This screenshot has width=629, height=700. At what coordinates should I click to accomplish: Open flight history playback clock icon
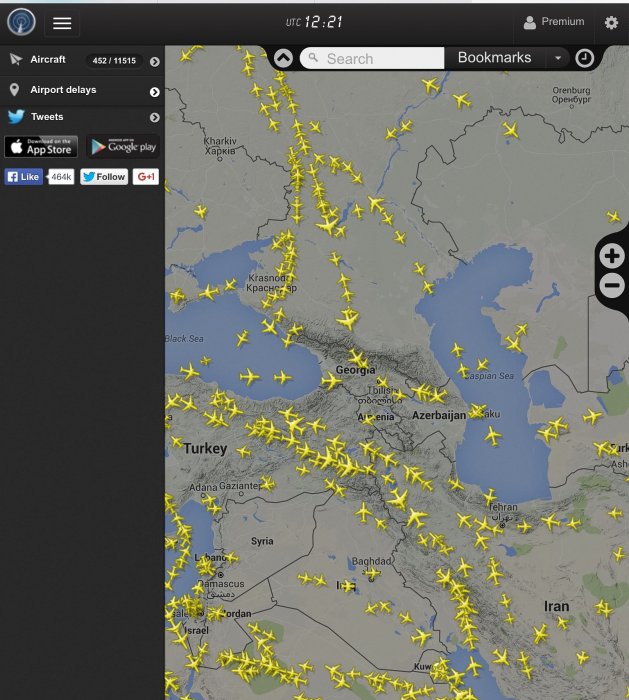(585, 58)
